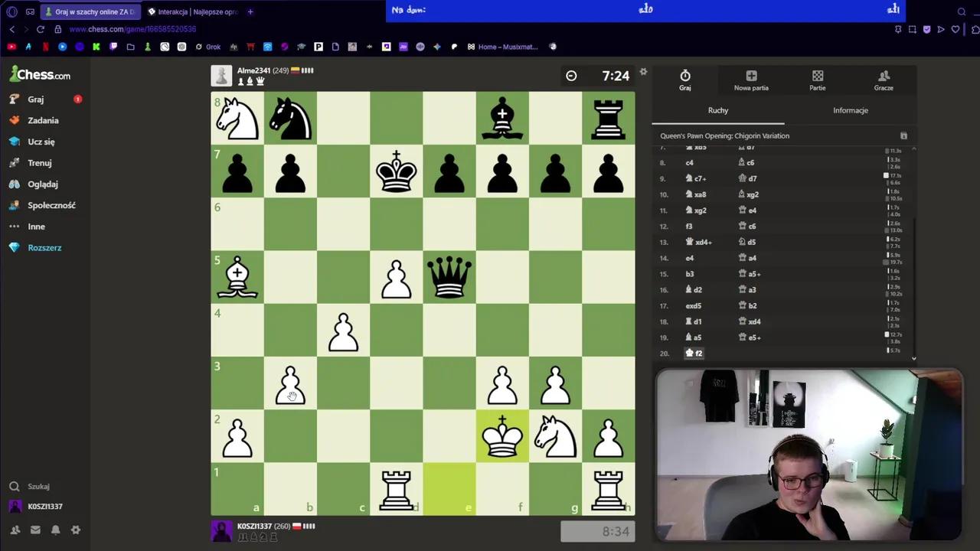980x551 pixels.
Task: Select move 12 f3 in move list
Action: pos(689,226)
